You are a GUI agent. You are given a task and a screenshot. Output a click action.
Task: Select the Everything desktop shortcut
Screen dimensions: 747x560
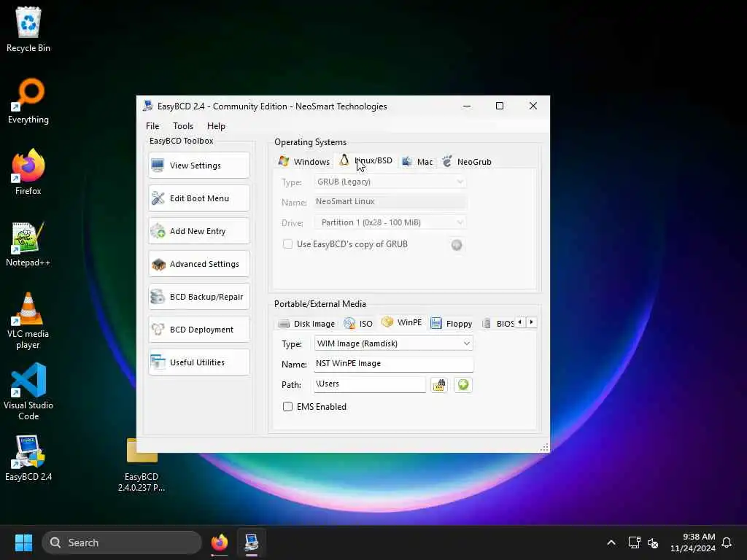(28, 101)
